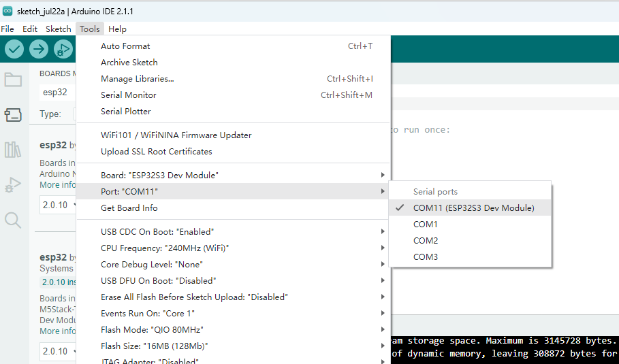The width and height of the screenshot is (619, 364).
Task: Open the Debug sidebar icon
Action: coord(13,184)
